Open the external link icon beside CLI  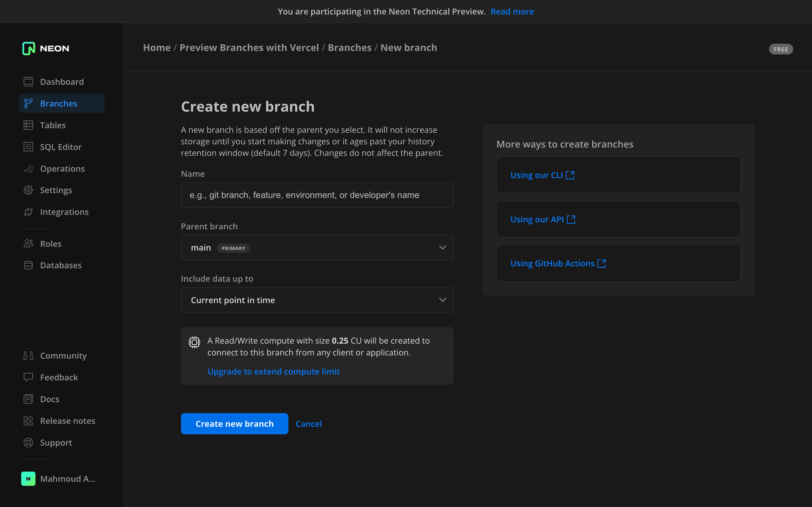click(570, 175)
